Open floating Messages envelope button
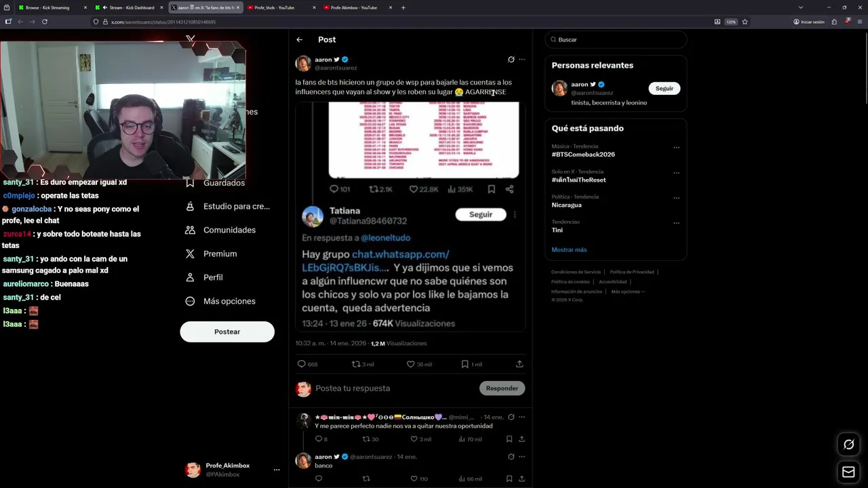868x488 pixels. click(848, 472)
